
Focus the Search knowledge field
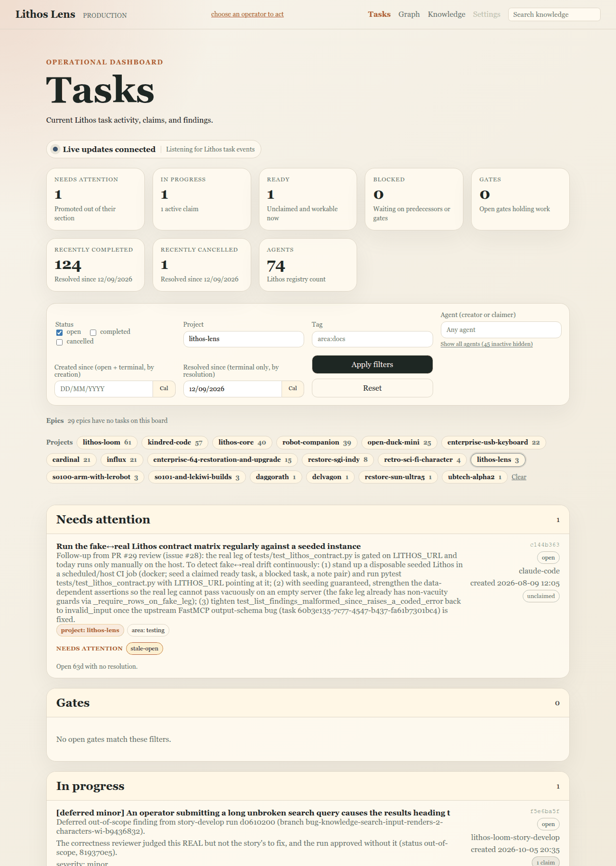554,14
